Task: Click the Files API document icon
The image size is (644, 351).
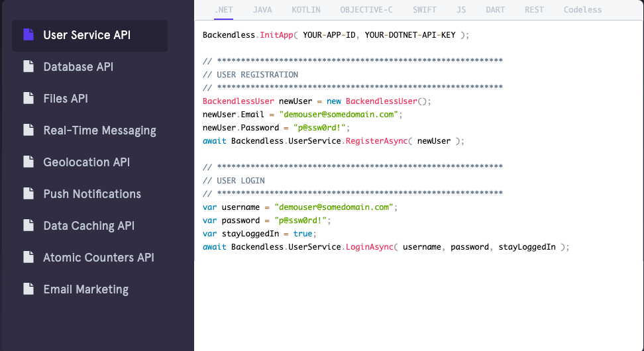Action: 28,98
